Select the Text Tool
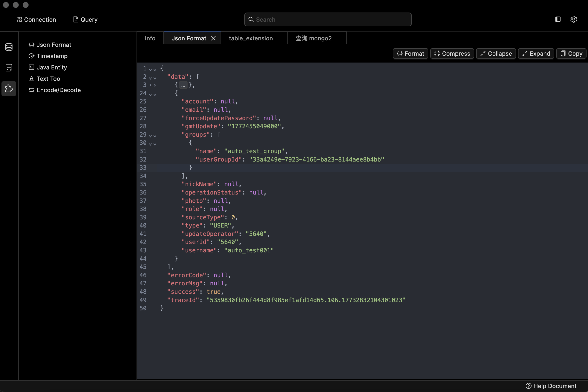Viewport: 588px width, 392px height. coord(49,79)
